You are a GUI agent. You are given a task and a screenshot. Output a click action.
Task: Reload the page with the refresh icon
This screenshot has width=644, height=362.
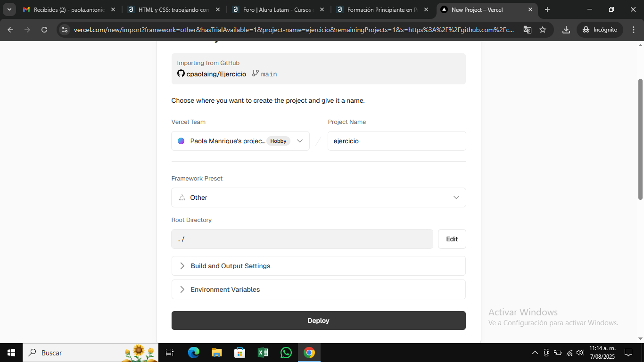click(44, 30)
